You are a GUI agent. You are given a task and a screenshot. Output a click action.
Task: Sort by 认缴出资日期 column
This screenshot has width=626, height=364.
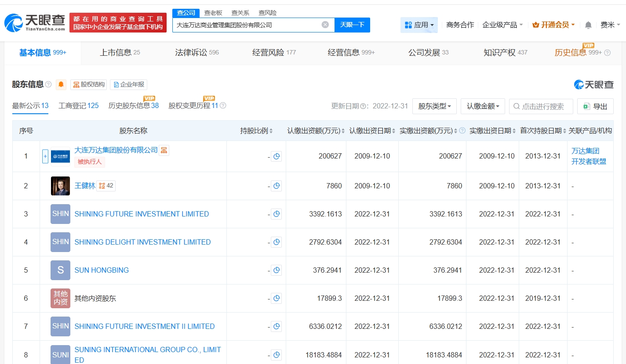(x=370, y=131)
